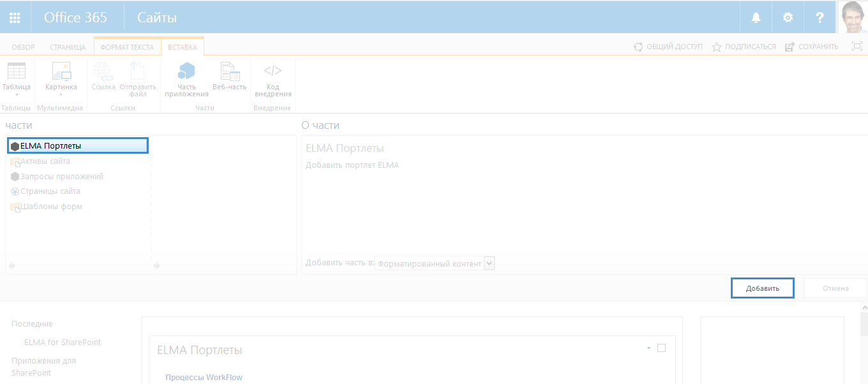The height and width of the screenshot is (384, 868).
Task: Open Приложения для SharePoint navigation link
Action: click(43, 367)
